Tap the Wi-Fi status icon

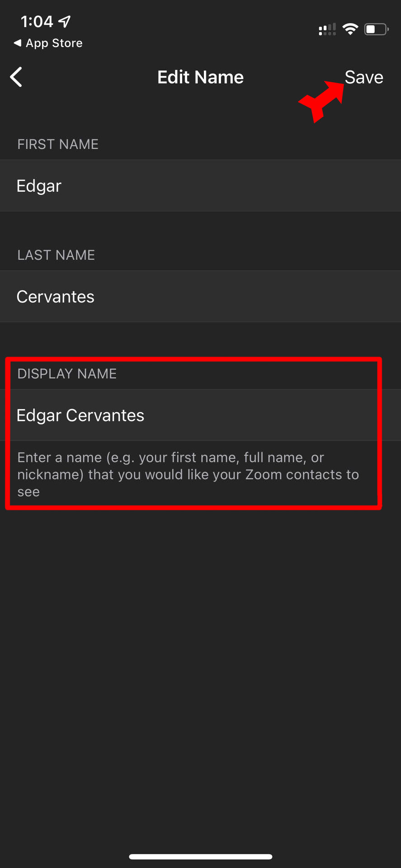pyautogui.click(x=350, y=29)
